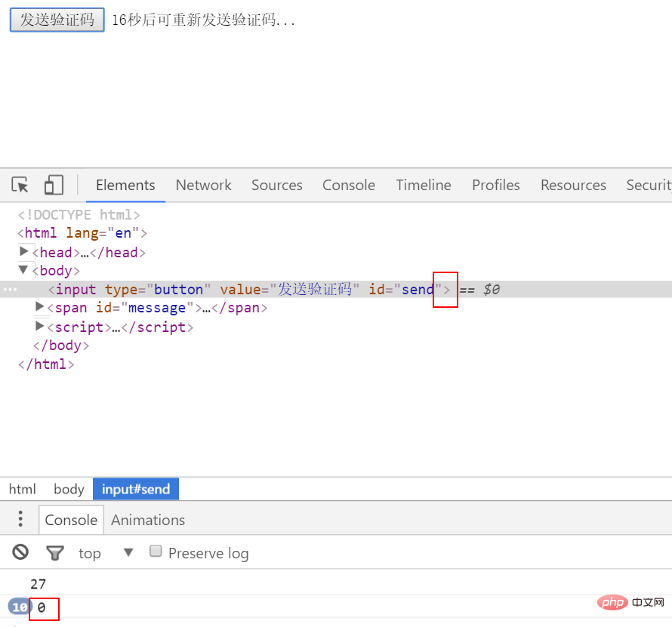
Task: Click the 16秒后可重新发送验证码 message text
Action: coord(204,20)
